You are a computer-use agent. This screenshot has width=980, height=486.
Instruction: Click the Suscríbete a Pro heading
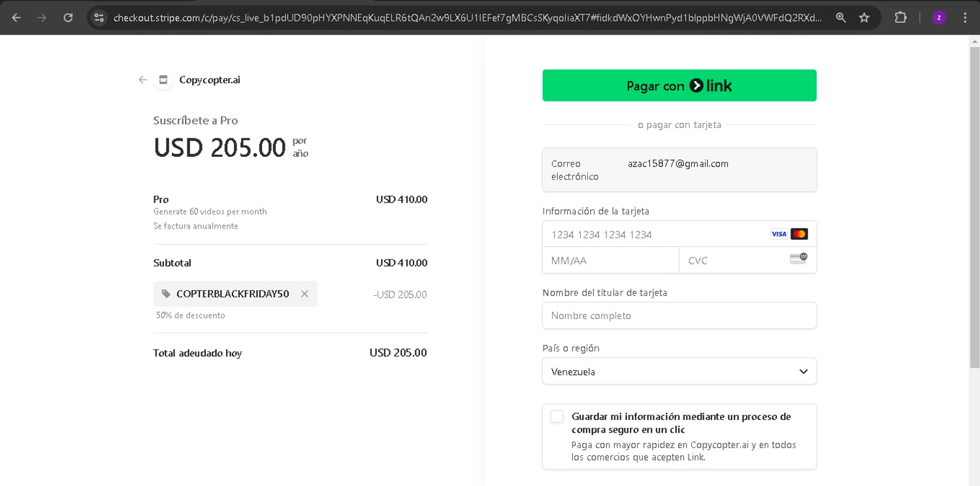tap(195, 120)
